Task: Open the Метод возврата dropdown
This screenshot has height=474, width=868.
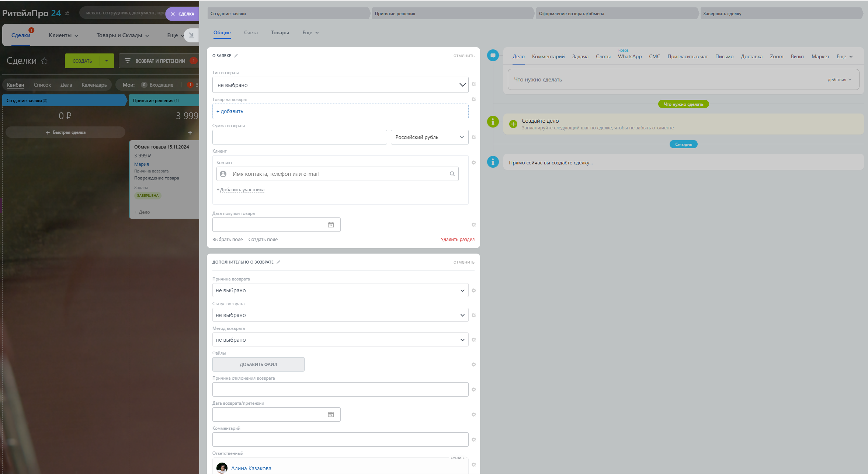Action: [340, 340]
